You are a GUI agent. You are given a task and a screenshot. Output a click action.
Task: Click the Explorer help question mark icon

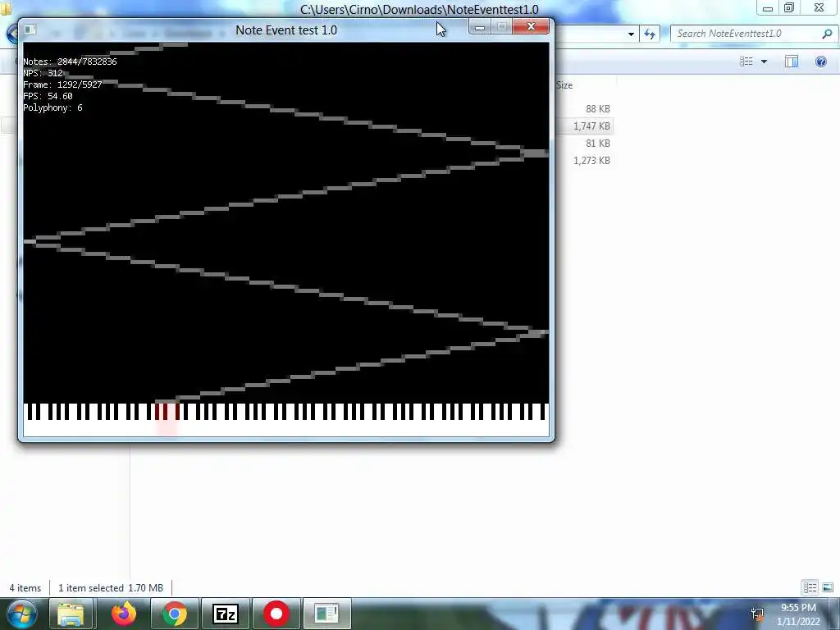820,62
